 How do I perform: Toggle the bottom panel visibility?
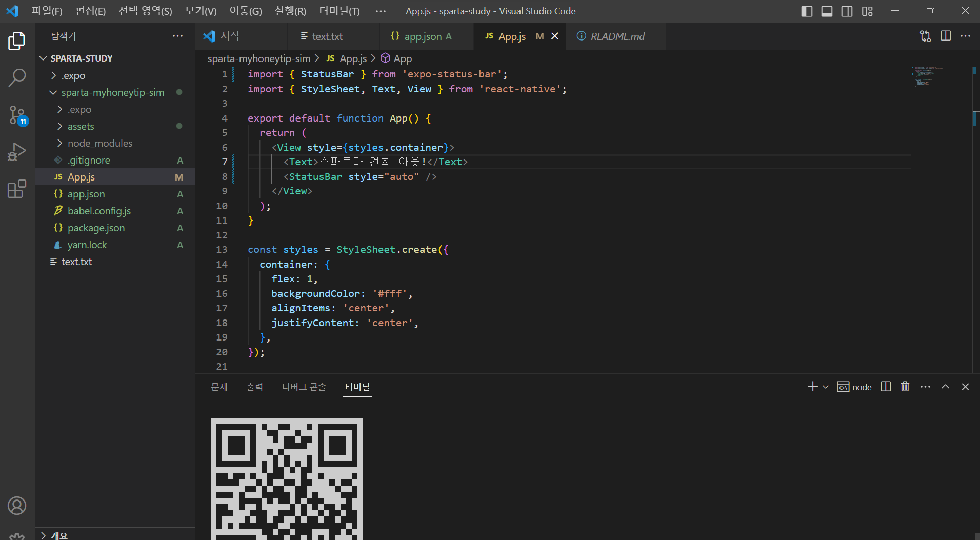tap(827, 11)
